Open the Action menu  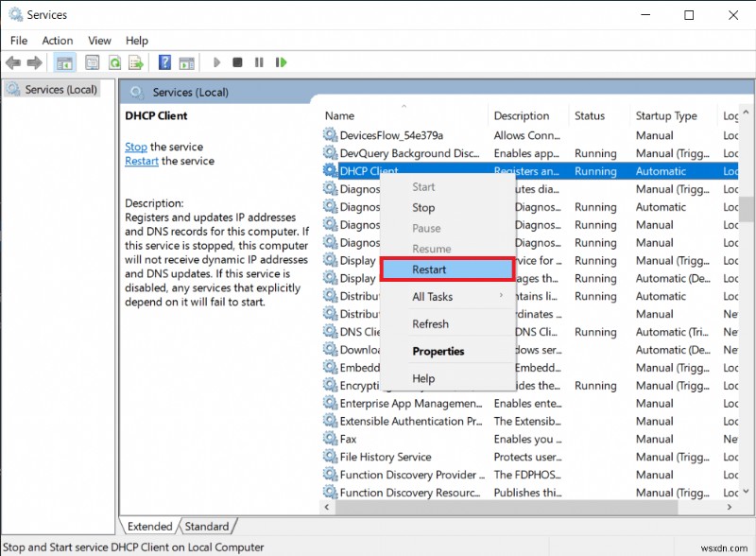(x=57, y=41)
